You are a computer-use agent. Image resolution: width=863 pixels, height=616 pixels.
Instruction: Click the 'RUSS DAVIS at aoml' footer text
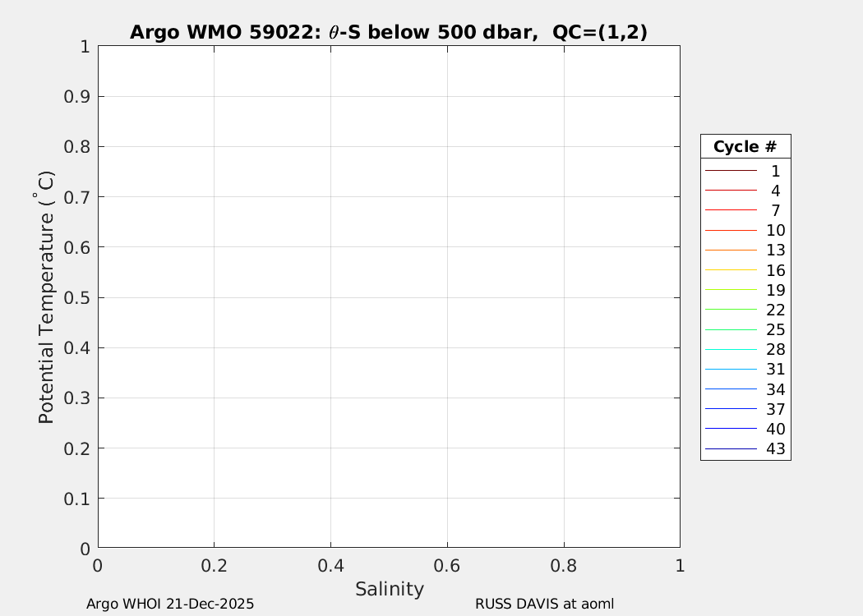click(x=544, y=604)
